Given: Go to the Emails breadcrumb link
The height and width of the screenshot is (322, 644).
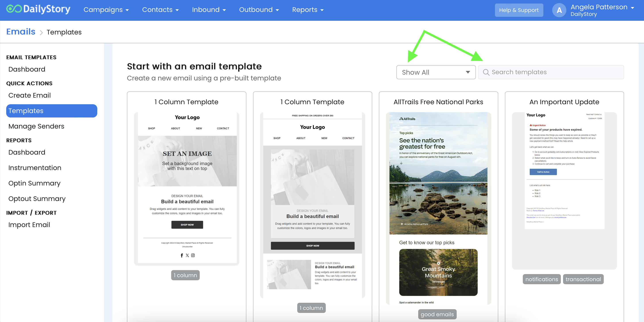Looking at the screenshot, I should [x=21, y=32].
